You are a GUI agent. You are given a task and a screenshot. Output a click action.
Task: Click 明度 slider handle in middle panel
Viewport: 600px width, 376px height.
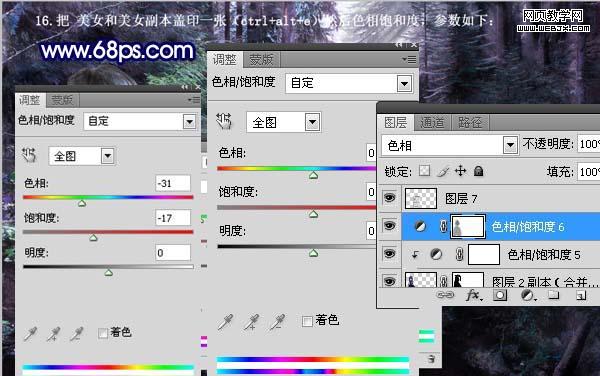click(313, 253)
